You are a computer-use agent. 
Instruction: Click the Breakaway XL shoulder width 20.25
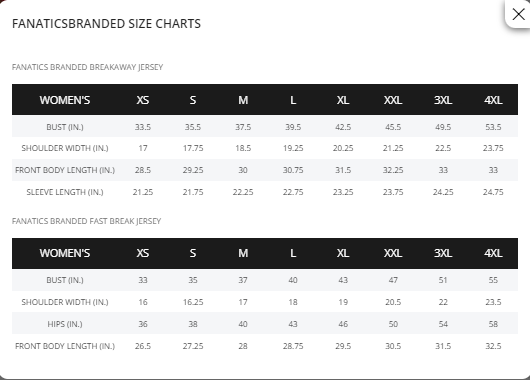tap(343, 148)
